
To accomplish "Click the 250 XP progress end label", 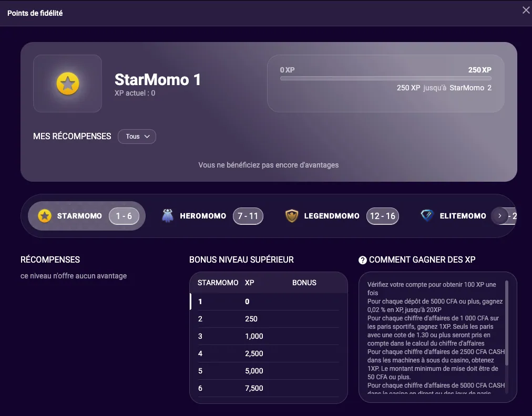I will pyautogui.click(x=480, y=70).
